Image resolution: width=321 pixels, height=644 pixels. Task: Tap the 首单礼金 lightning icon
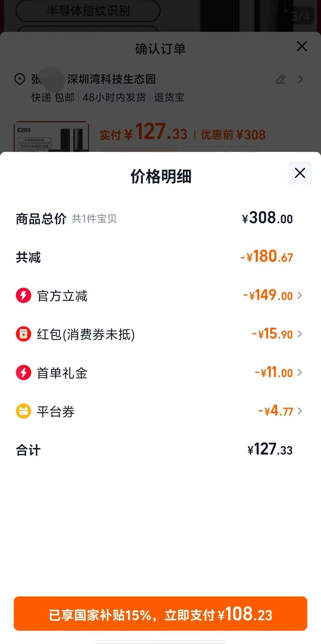coord(23,373)
